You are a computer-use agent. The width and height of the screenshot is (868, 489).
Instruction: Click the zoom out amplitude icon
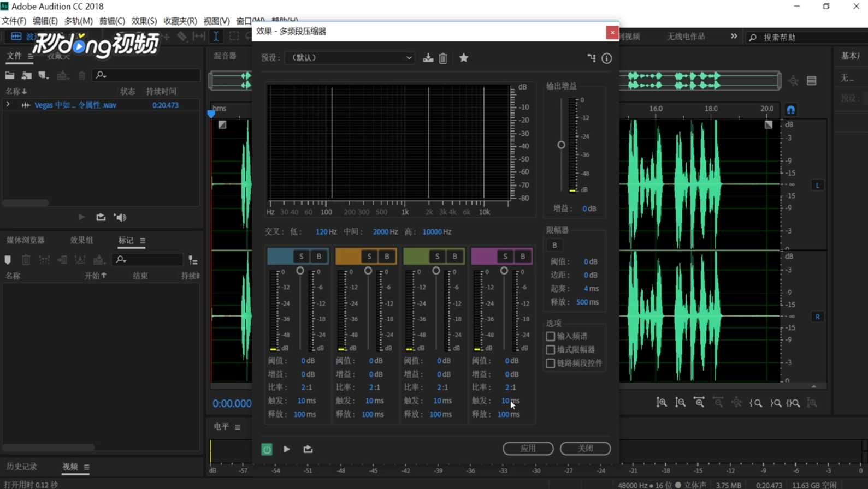pyautogui.click(x=680, y=403)
